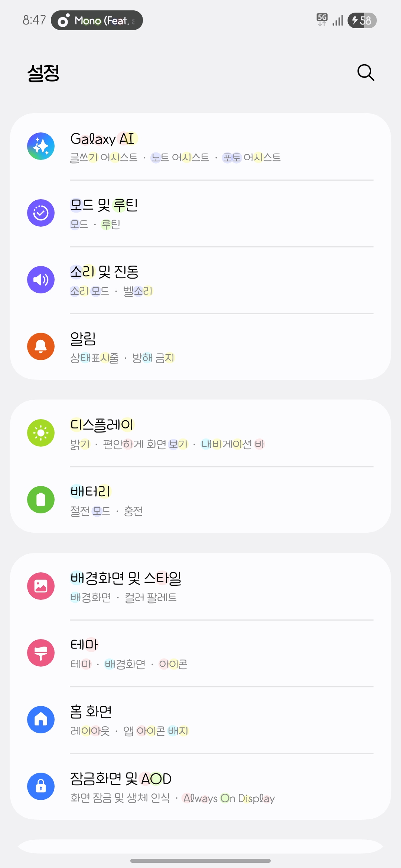401x868 pixels.
Task: Tap the Galaxy AI sparkle icon
Action: pyautogui.click(x=41, y=146)
